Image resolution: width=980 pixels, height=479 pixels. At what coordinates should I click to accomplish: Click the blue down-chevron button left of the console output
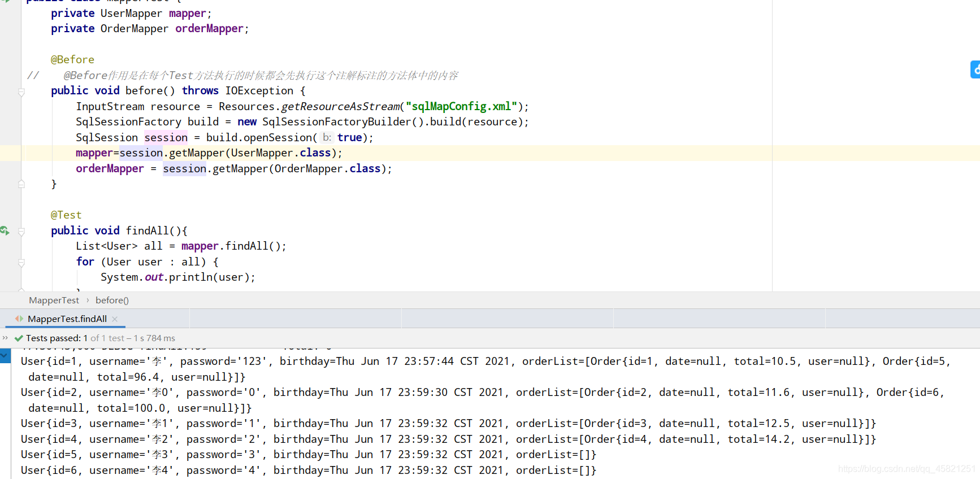pos(5,356)
